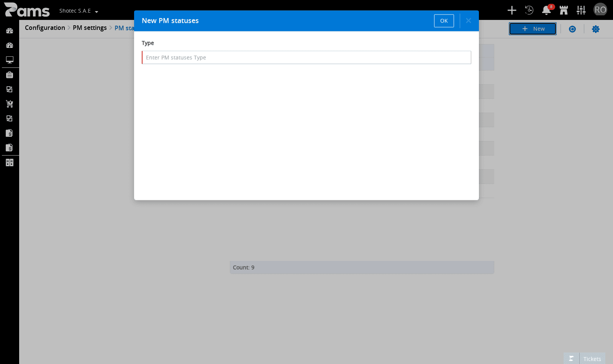Click OK in New PM statuses dialog
The height and width of the screenshot is (364, 613).
444,21
